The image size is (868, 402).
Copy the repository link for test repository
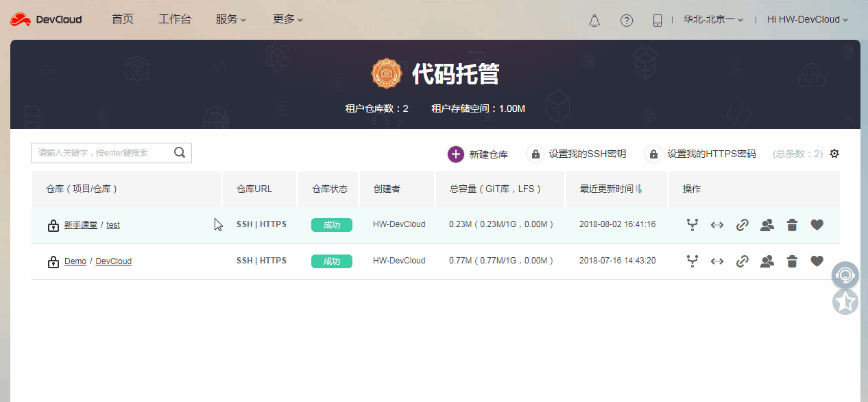742,224
